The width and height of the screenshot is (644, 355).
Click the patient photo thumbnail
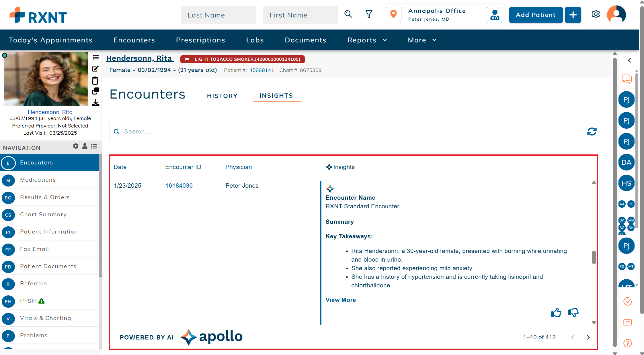pos(46,79)
